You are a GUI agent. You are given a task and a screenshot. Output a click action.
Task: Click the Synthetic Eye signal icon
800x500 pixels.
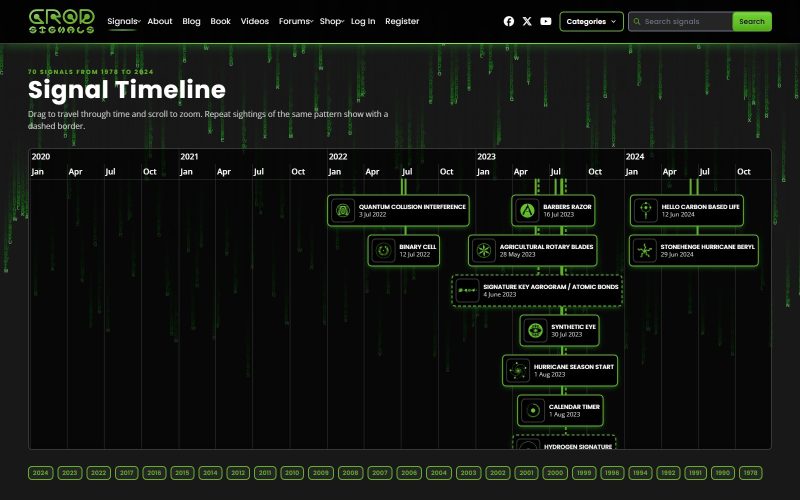pyautogui.click(x=535, y=331)
